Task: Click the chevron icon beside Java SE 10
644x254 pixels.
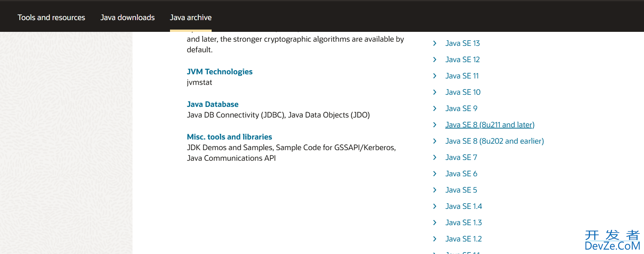Action: (435, 92)
